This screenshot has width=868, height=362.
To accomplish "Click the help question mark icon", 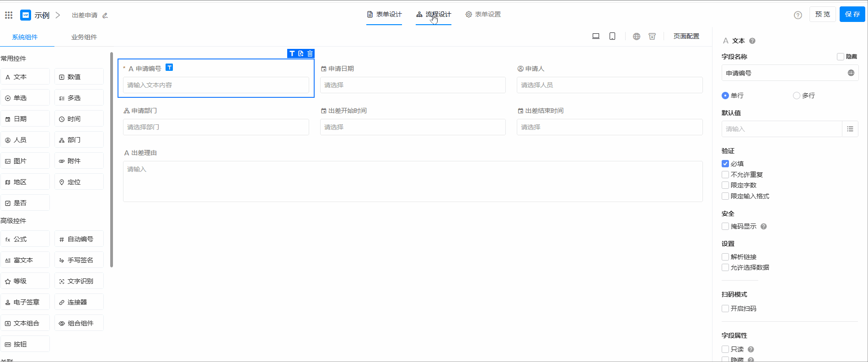I will point(798,15).
